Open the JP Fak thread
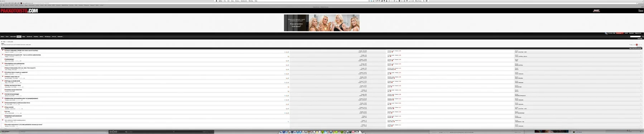Viewport: 644px width, 134px height. coord(8,111)
